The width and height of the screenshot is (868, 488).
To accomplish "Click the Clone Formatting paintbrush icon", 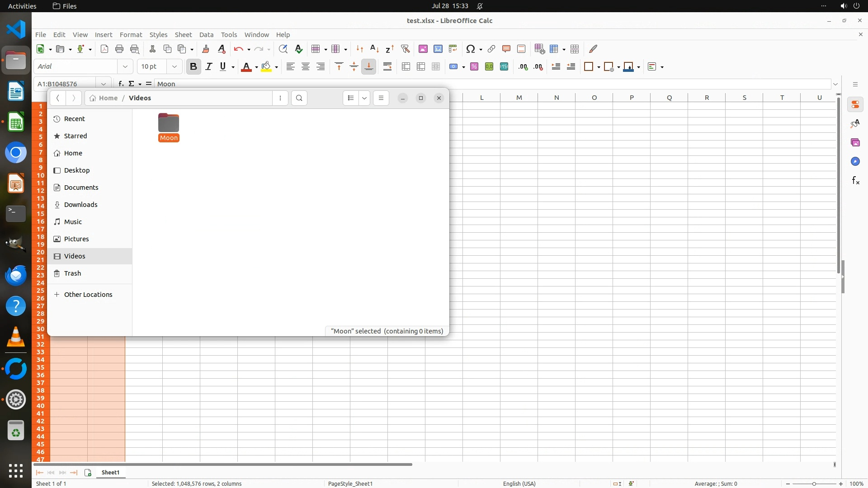I will pos(206,49).
